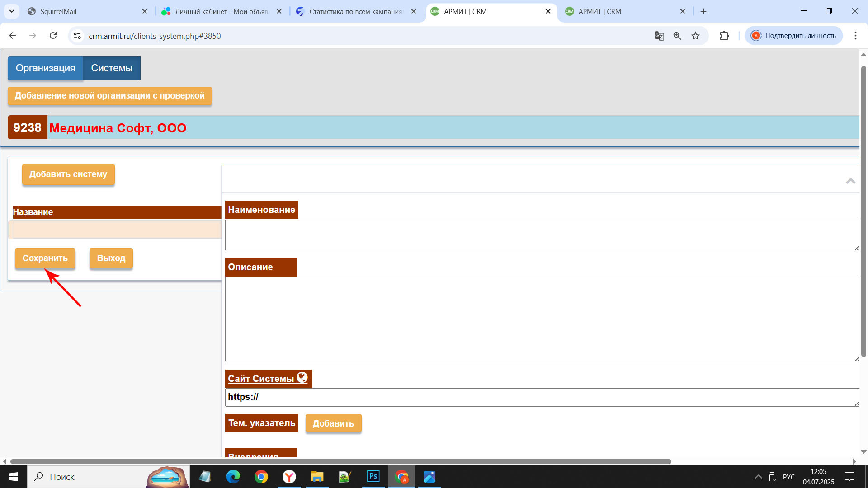Click the browser forward arrow

[33, 36]
